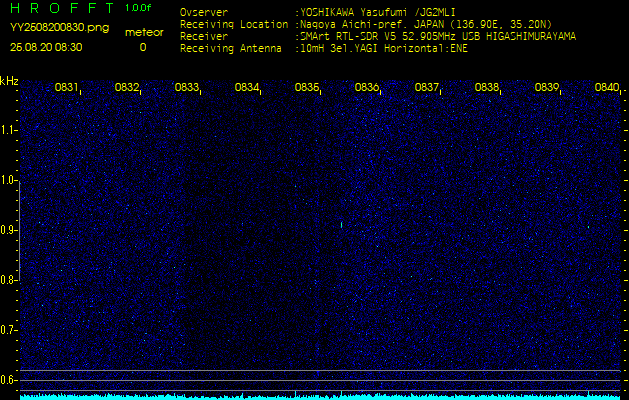Click the Receiving Antenna label
Viewport: 629px width, 400px height.
[231, 49]
